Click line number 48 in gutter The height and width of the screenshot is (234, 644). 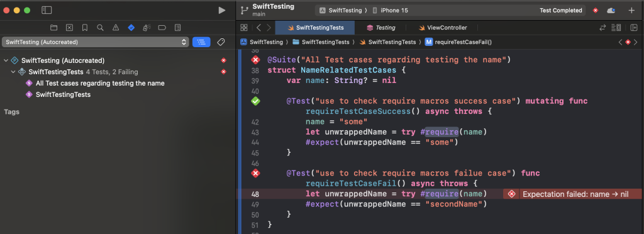click(255, 194)
